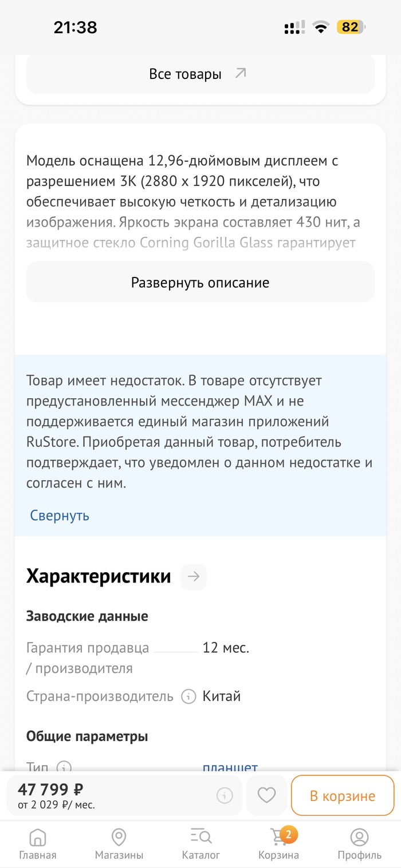Tap the Wi-Fi icon in status bar
The width and height of the screenshot is (401, 868).
pyautogui.click(x=321, y=27)
